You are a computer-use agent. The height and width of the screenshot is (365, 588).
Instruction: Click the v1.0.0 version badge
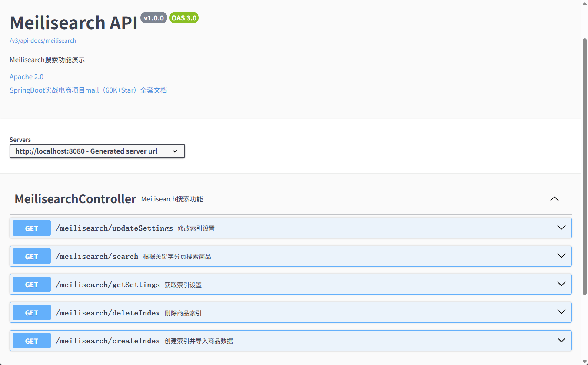coord(154,18)
